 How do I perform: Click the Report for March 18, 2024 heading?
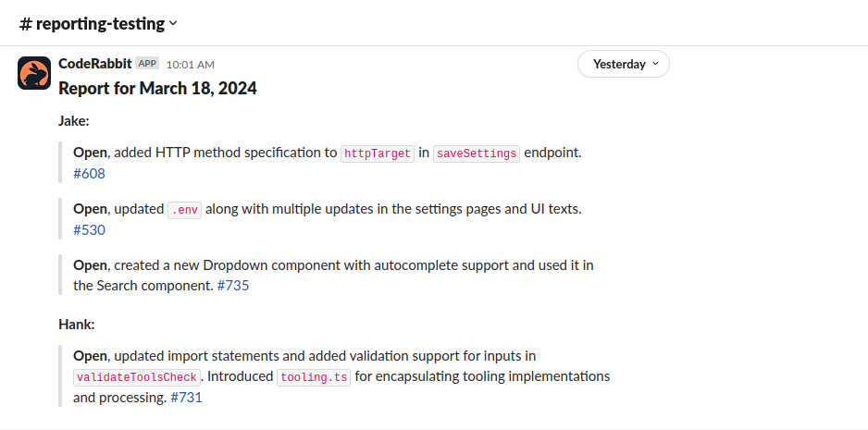(157, 89)
